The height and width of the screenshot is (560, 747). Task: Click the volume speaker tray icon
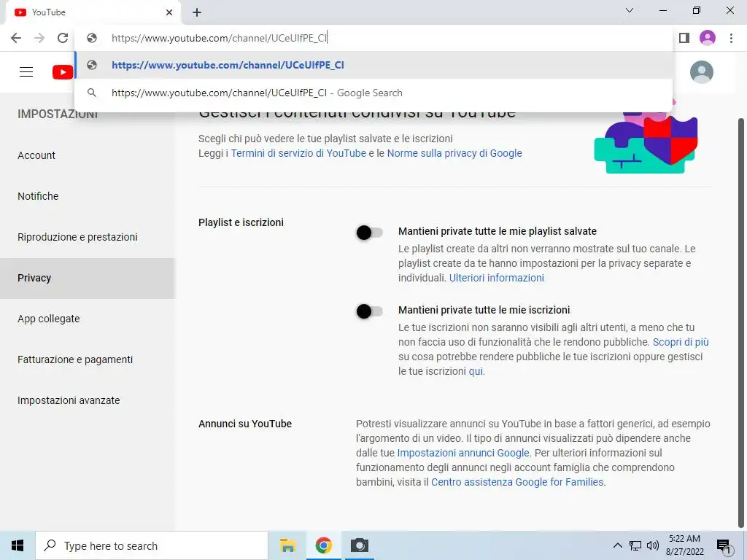(x=653, y=545)
